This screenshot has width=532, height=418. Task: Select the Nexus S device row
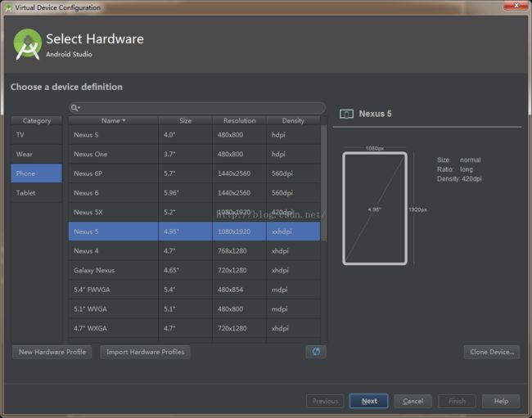194,135
